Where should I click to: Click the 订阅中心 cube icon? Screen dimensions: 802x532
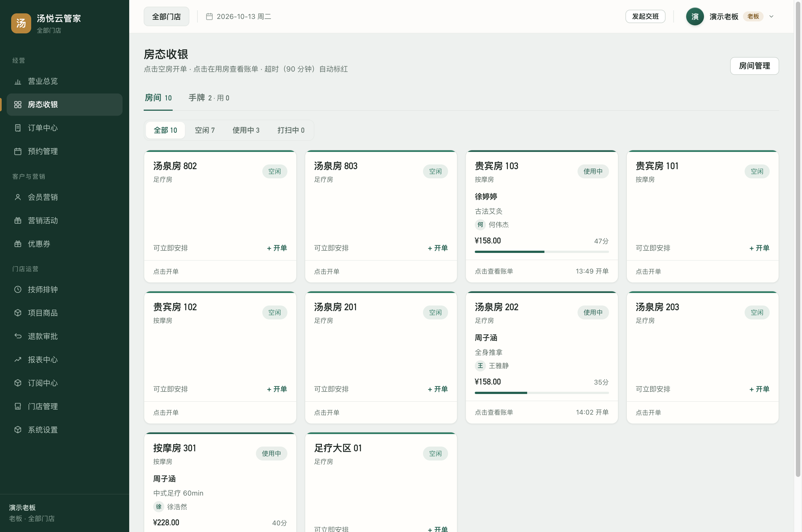click(18, 383)
